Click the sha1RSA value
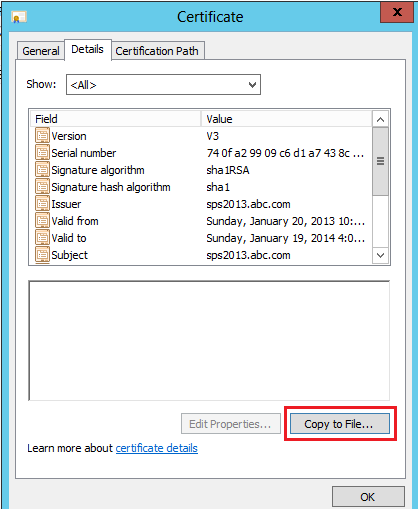 (x=228, y=170)
